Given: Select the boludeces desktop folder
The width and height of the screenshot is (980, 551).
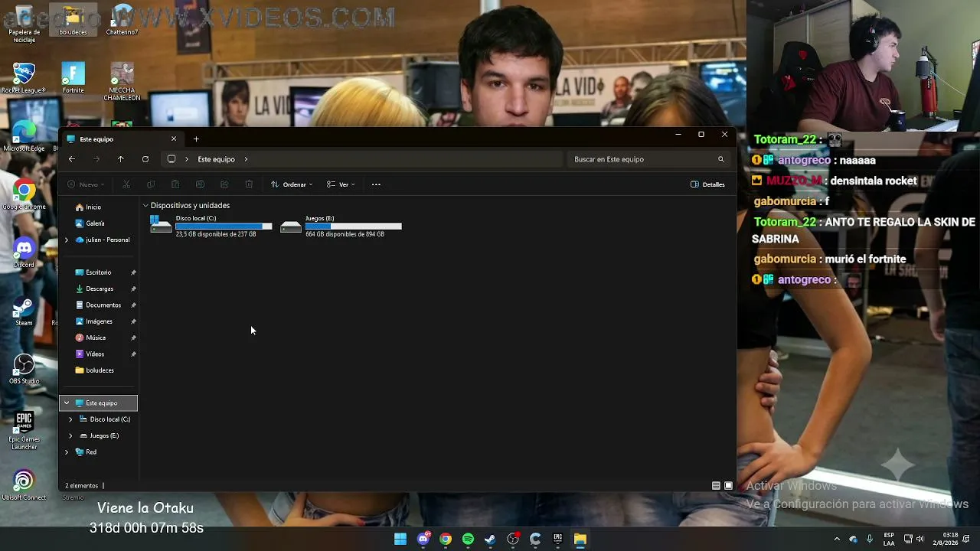Looking at the screenshot, I should [73, 21].
